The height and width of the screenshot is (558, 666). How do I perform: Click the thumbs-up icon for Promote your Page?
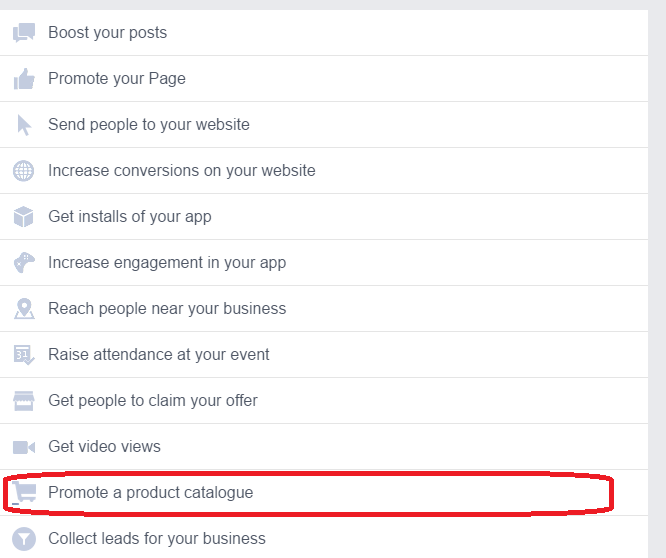(24, 79)
